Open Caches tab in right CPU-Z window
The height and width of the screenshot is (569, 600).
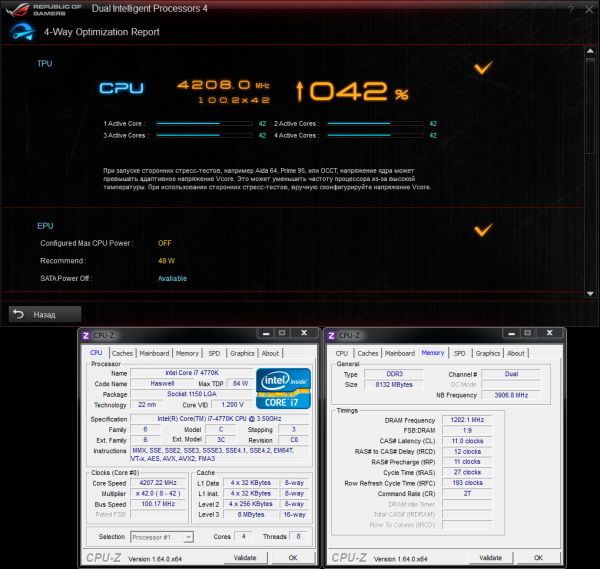368,353
